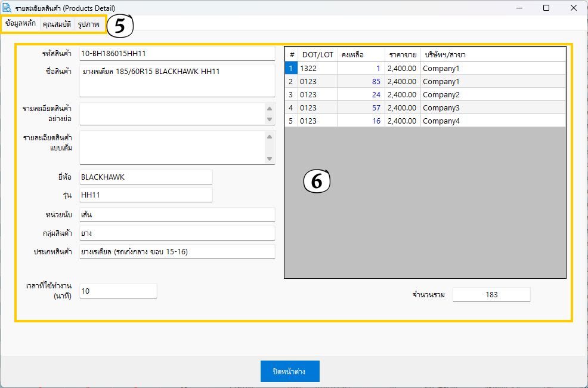Maximize the Products Detail window
588x388 pixels.
(x=546, y=8)
